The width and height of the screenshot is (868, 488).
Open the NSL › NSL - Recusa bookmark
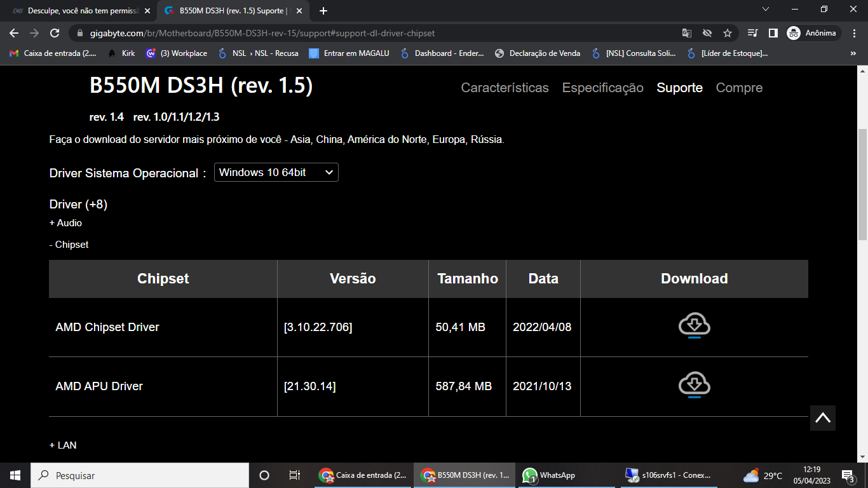point(258,53)
